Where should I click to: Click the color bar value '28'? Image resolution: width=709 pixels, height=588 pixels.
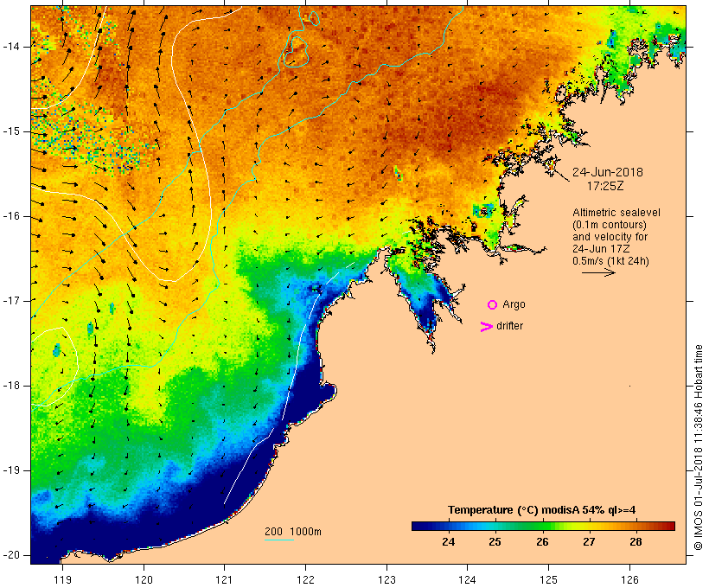[x=636, y=542]
